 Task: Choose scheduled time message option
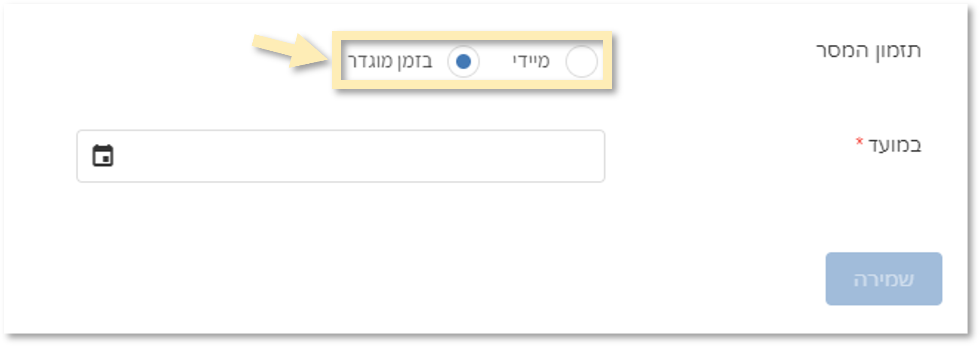tap(463, 62)
